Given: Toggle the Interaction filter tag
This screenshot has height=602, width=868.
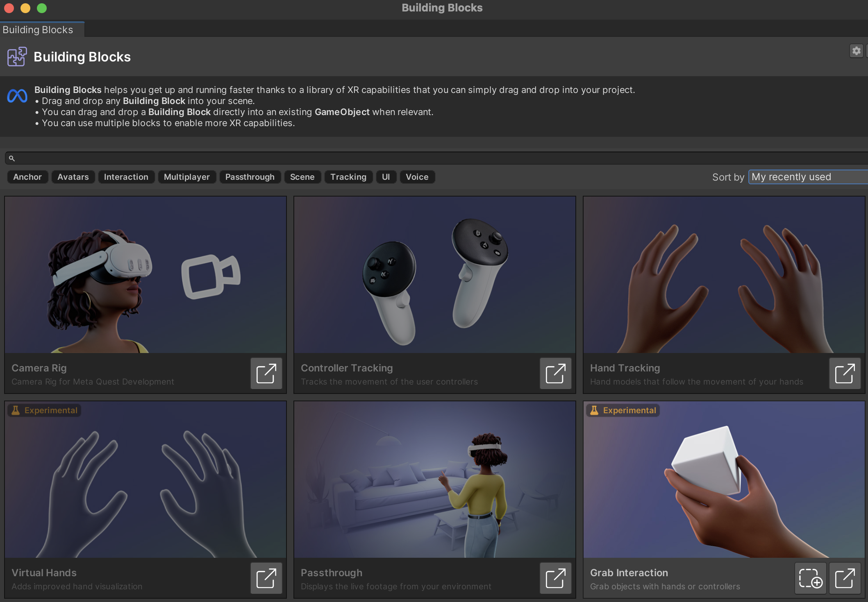Looking at the screenshot, I should tap(126, 177).
